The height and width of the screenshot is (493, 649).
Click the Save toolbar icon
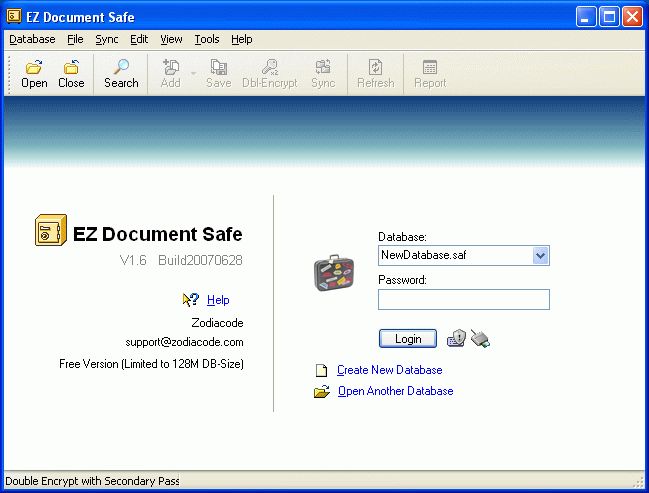[219, 67]
